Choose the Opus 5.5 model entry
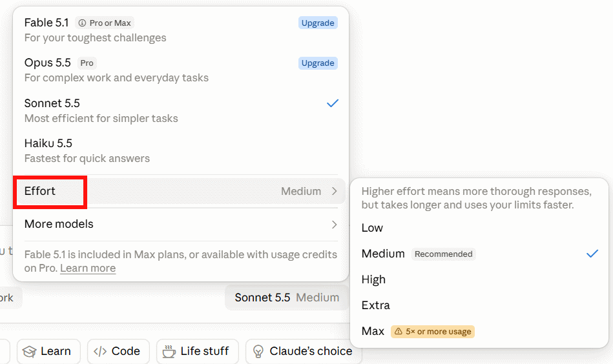Screen dimensions: 613x364 (181, 70)
